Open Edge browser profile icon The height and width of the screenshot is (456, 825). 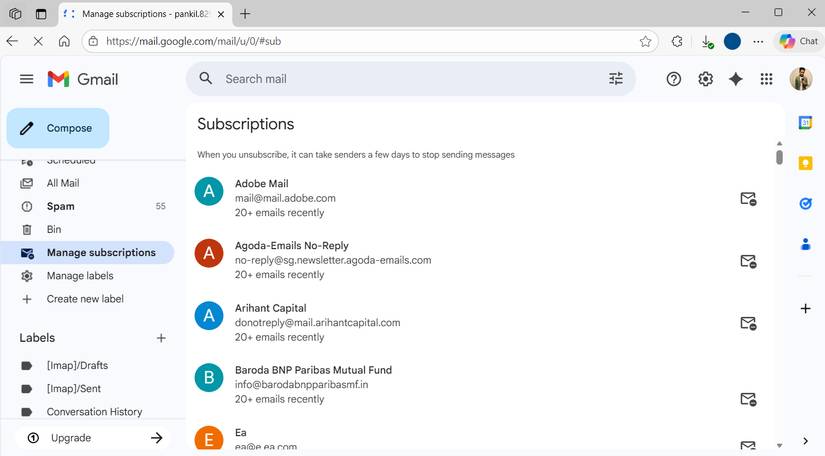[x=732, y=41]
